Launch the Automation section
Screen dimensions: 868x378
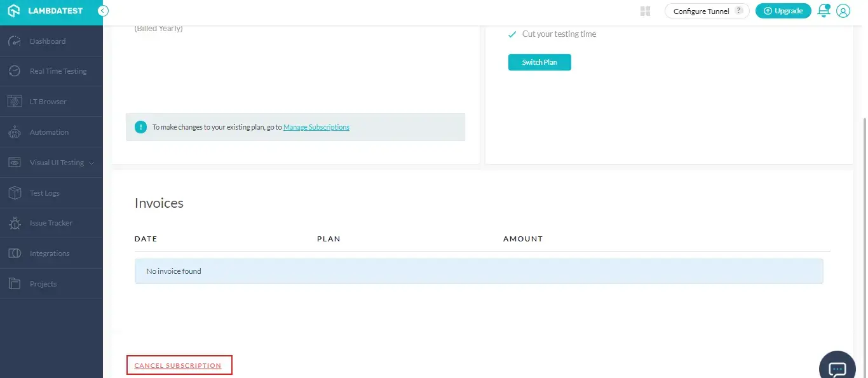(x=50, y=132)
